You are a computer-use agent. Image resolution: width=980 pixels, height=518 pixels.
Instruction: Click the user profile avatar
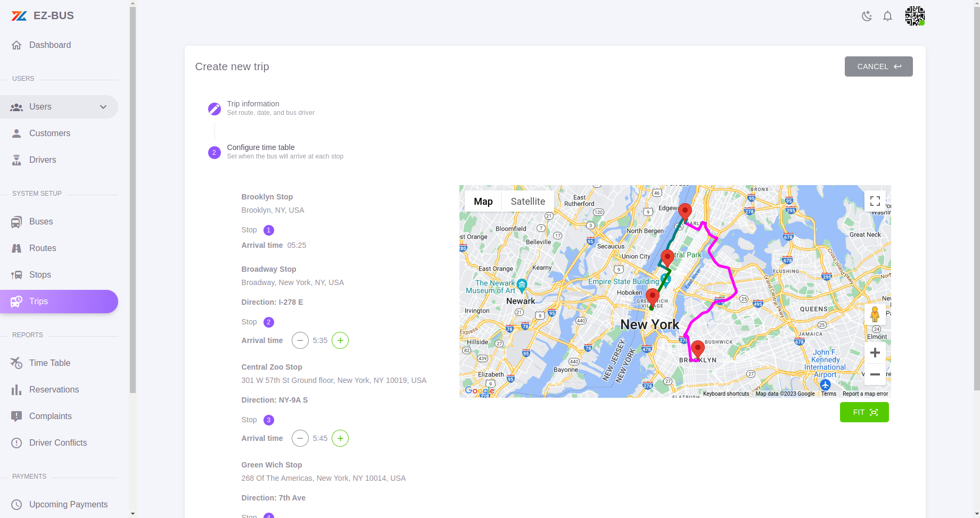click(915, 16)
